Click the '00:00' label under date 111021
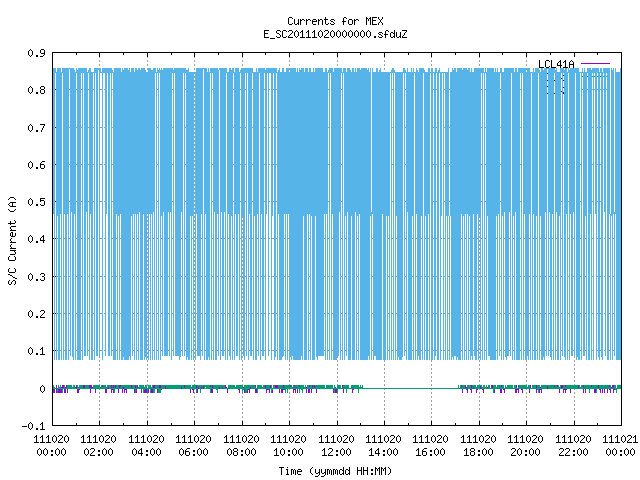 620,452
